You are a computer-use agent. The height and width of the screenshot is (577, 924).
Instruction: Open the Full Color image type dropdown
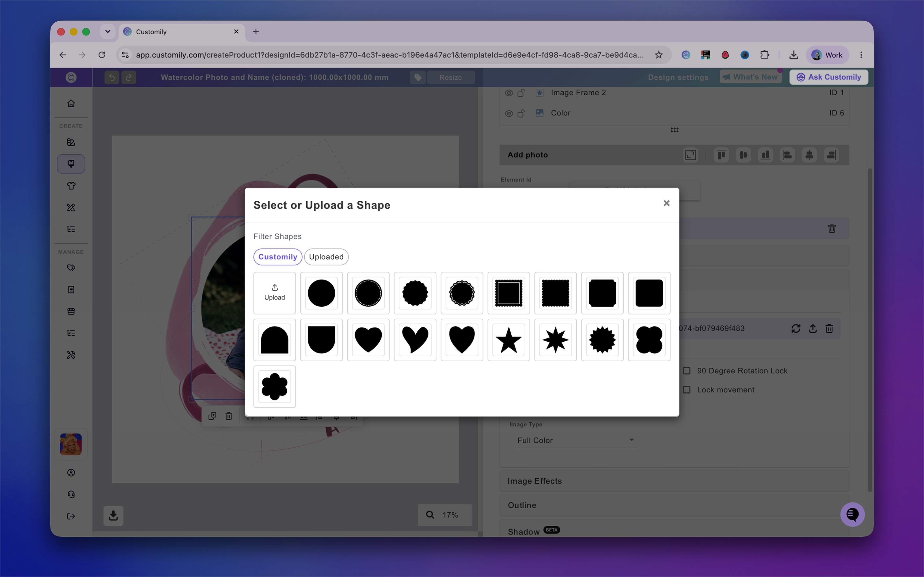coord(576,440)
